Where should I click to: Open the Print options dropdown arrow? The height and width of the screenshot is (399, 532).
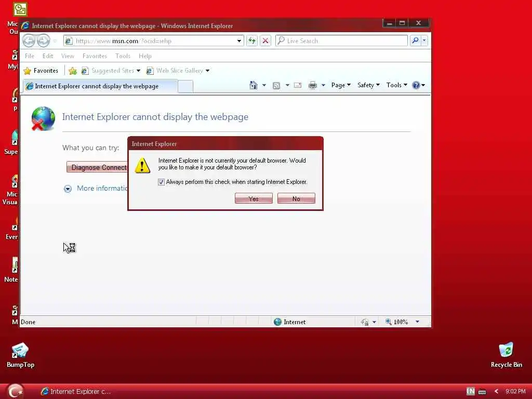pos(323,85)
